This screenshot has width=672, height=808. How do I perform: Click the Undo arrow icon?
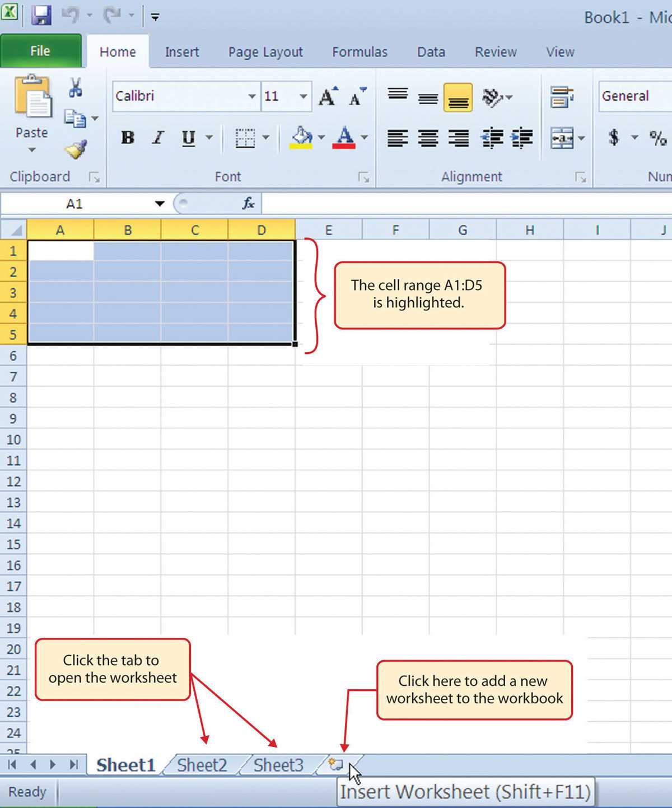[70, 15]
